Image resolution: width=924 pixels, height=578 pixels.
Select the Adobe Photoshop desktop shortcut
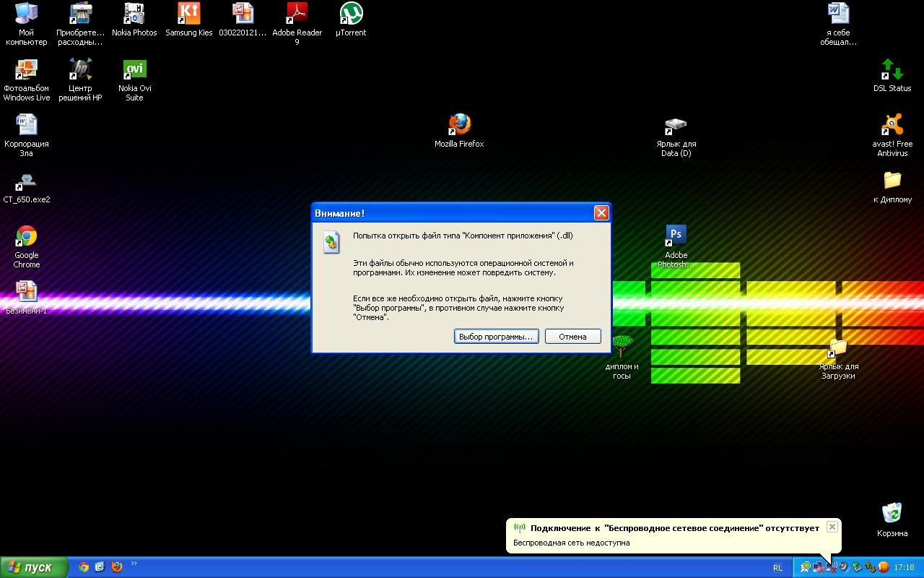(676, 236)
